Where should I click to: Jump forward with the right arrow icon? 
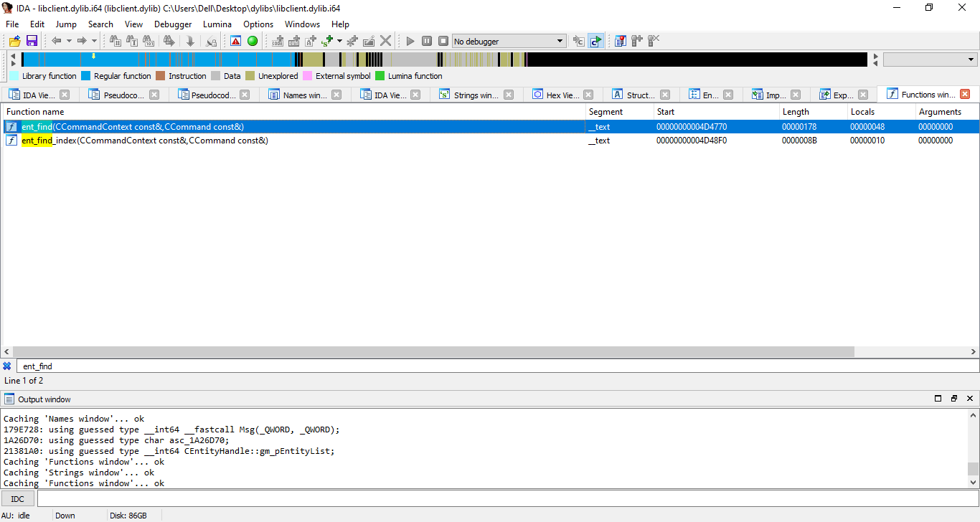coord(82,41)
